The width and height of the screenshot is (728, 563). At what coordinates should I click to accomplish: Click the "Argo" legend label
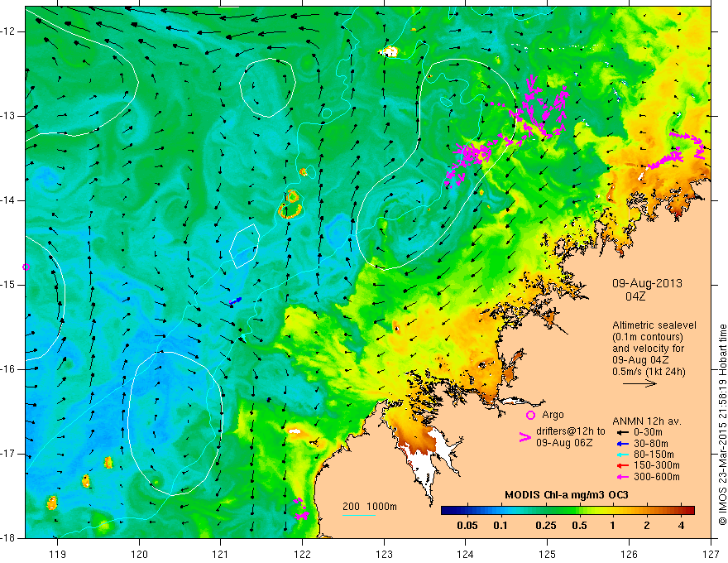553,415
